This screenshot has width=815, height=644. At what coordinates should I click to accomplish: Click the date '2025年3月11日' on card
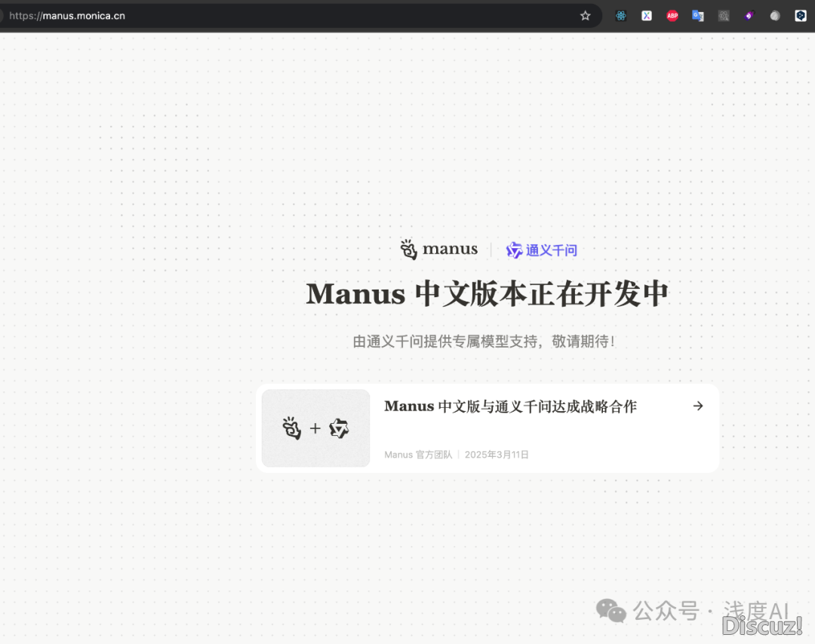pos(497,455)
